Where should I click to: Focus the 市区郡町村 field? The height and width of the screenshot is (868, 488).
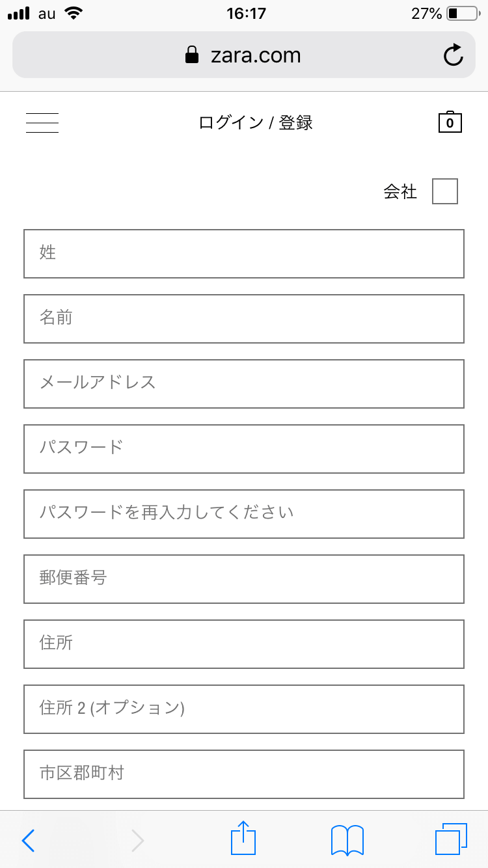(x=244, y=774)
